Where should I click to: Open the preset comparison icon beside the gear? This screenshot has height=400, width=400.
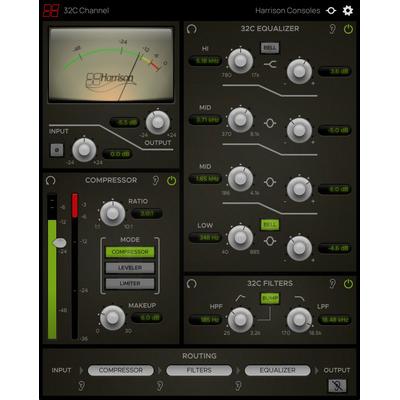(x=331, y=11)
